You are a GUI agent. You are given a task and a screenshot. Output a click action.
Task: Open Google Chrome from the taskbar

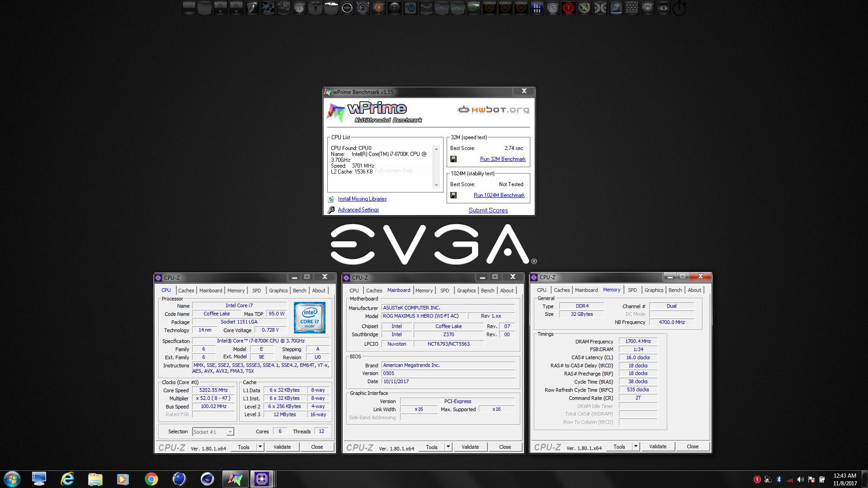(151, 479)
